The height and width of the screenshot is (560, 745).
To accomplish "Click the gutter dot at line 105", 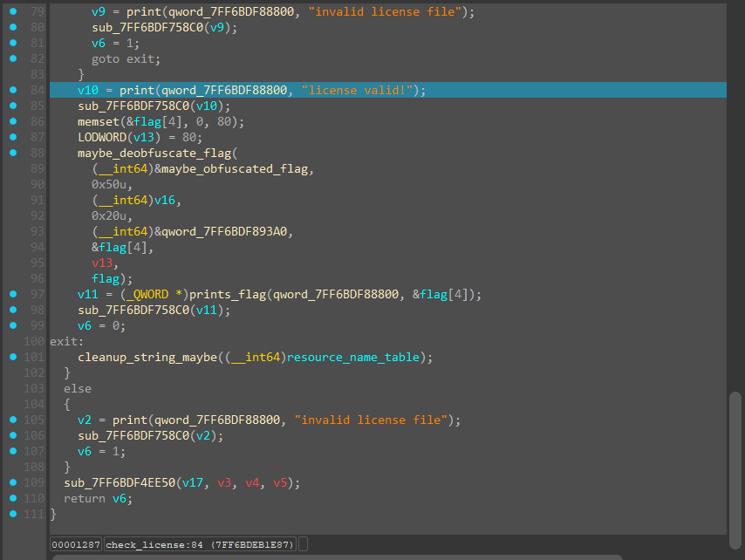I will [x=12, y=420].
